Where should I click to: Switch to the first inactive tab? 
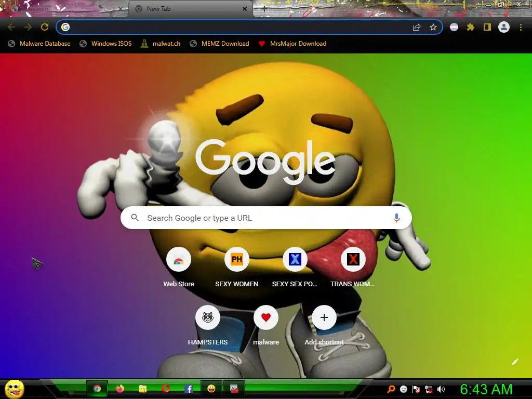[64, 9]
